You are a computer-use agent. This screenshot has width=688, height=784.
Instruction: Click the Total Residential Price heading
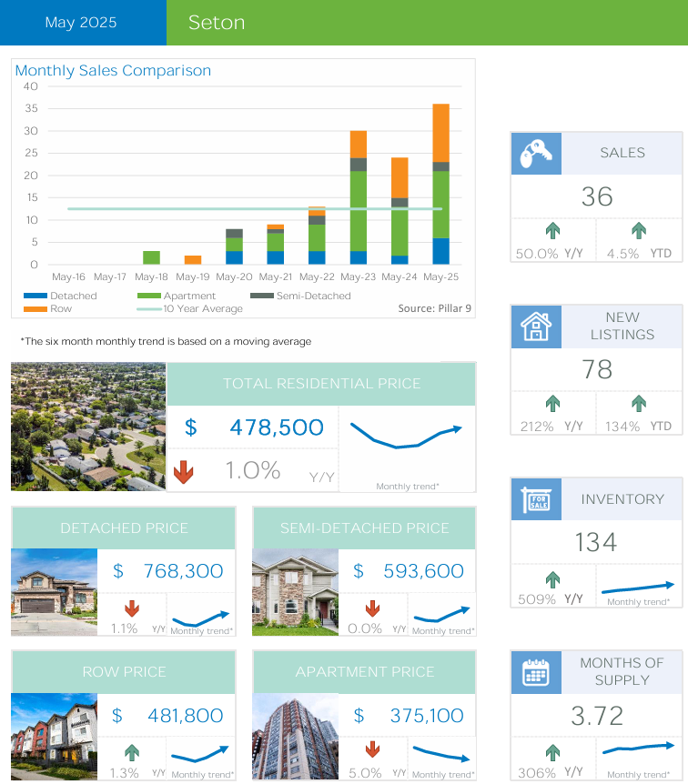tap(321, 384)
